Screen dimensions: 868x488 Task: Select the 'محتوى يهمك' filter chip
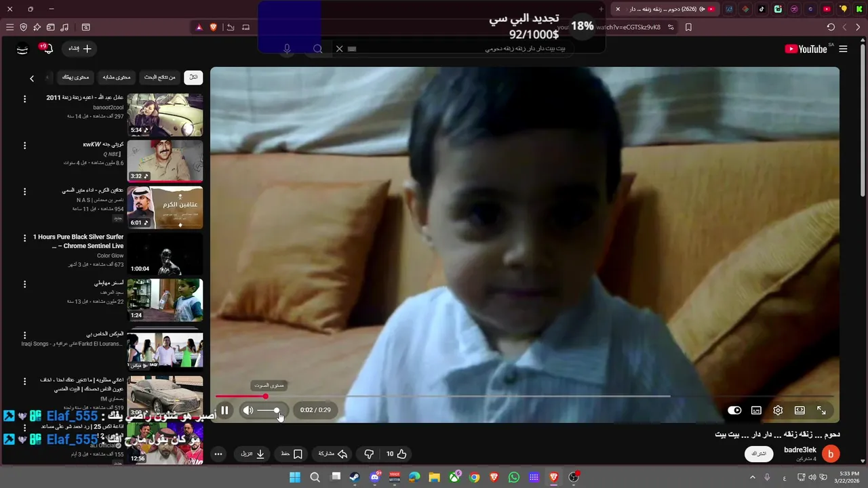(x=76, y=77)
